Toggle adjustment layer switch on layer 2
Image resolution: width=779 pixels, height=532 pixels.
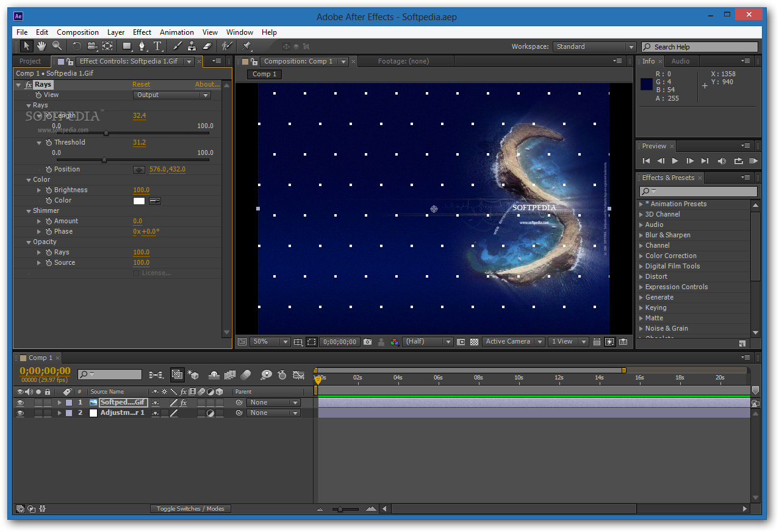tap(210, 413)
